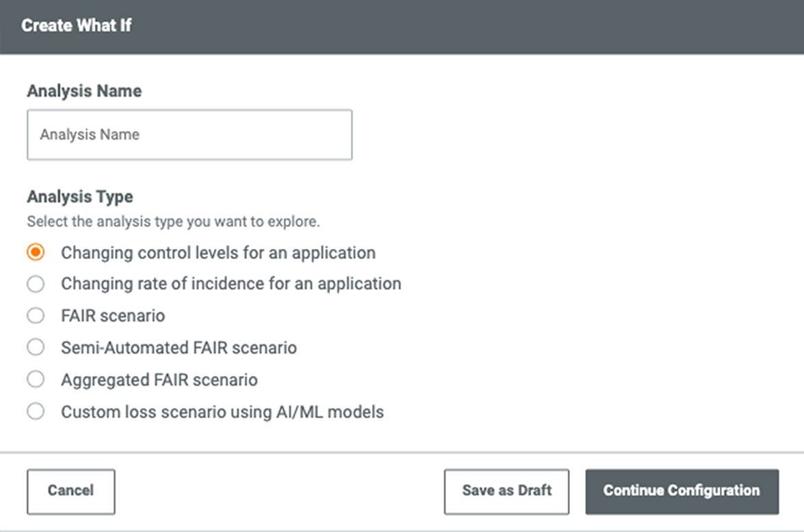Click the Analysis Type heading
The image size is (804, 532).
80,196
